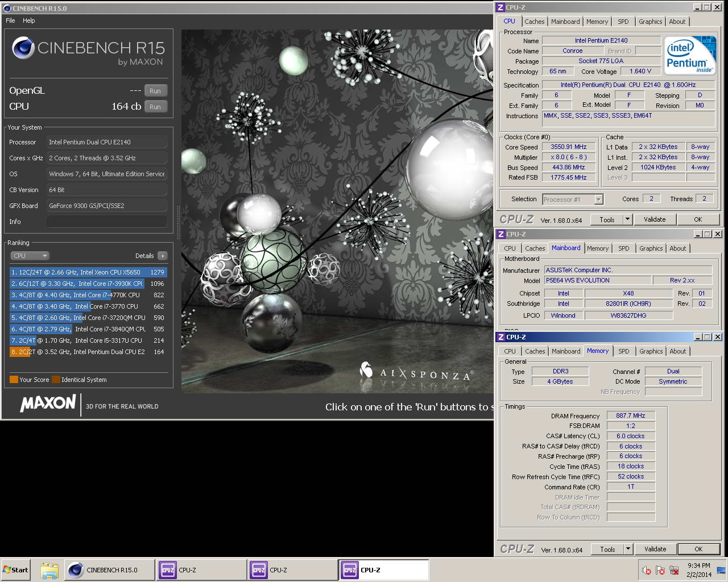The image size is (728, 582).
Task: Switch to Mainboard tab in top CPU-Z
Action: point(565,22)
